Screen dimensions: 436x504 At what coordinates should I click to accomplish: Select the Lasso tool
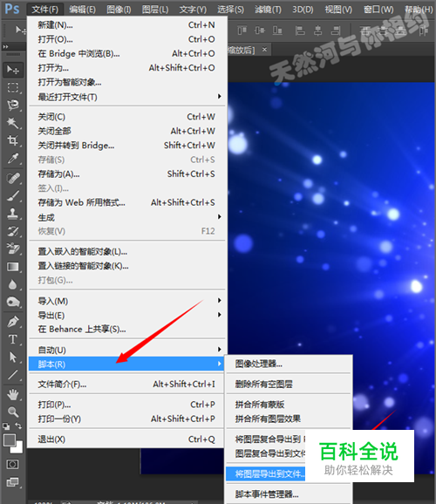point(13,106)
